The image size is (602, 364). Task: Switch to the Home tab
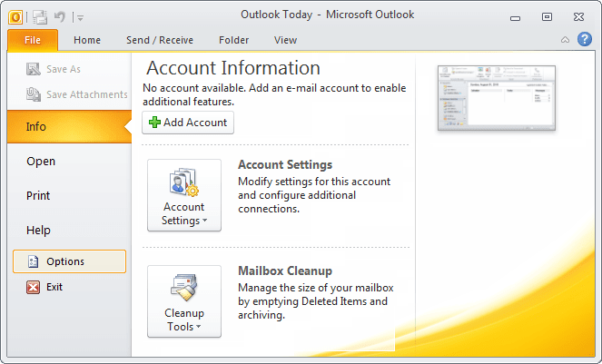(87, 40)
